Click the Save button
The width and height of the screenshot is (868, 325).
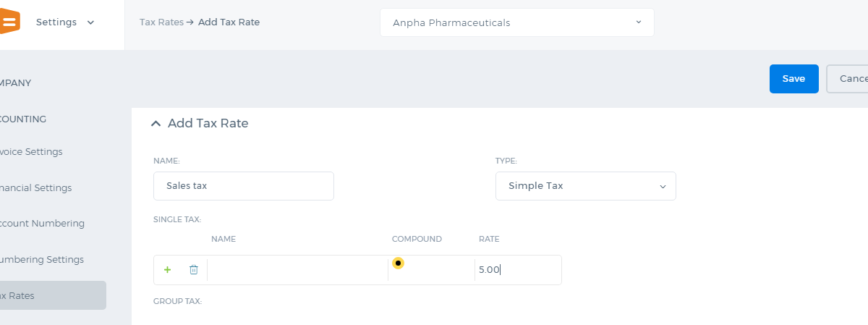(x=793, y=79)
